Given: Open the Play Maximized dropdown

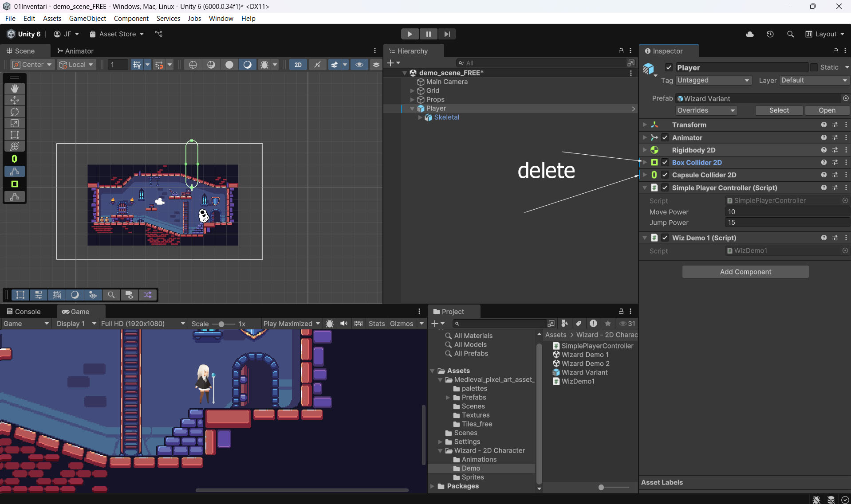Looking at the screenshot, I should 292,324.
